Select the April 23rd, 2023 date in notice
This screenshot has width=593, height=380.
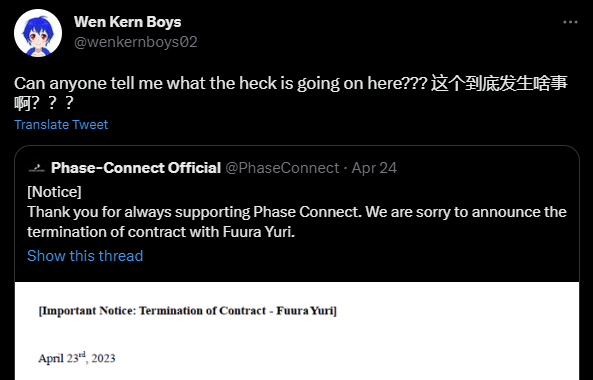tap(77, 358)
